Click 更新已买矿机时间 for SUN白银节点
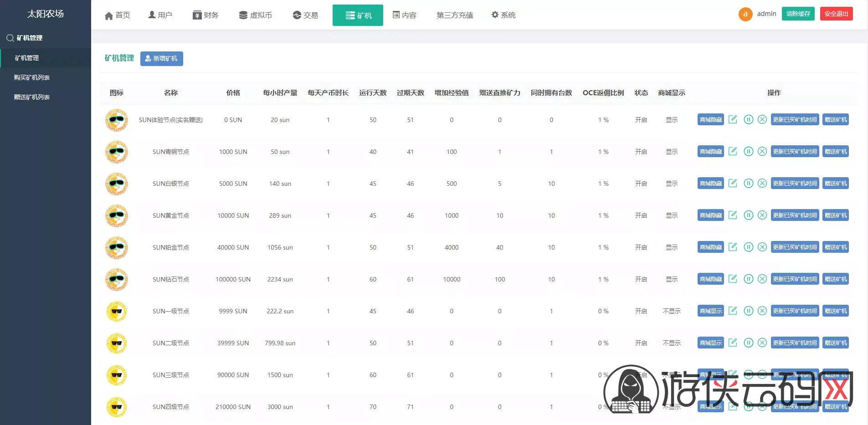The height and width of the screenshot is (425, 868). tap(795, 184)
